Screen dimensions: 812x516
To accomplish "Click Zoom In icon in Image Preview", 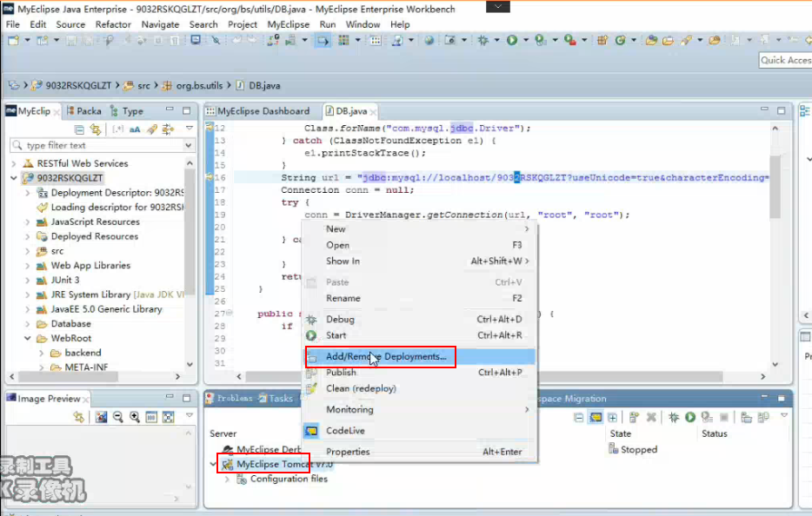I will (134, 417).
